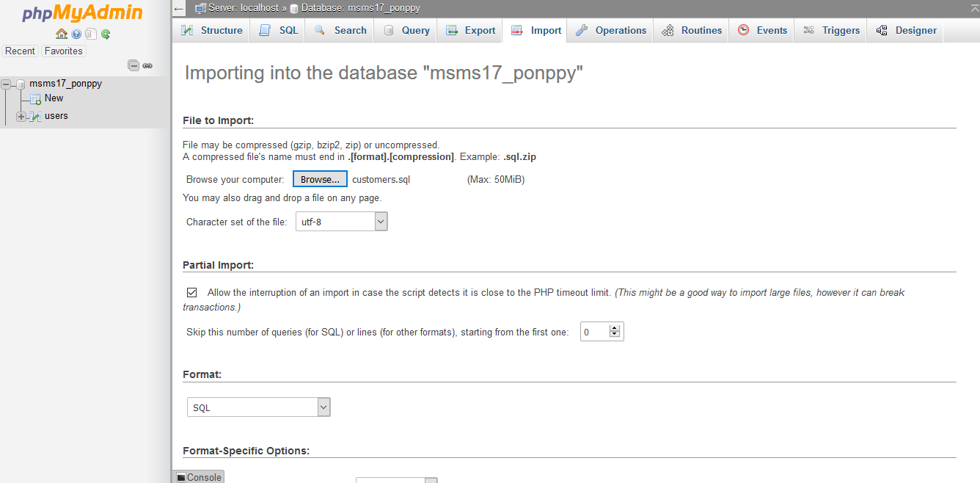Increase the skip queries number stepper
Image resolution: width=980 pixels, height=483 pixels.
point(615,328)
